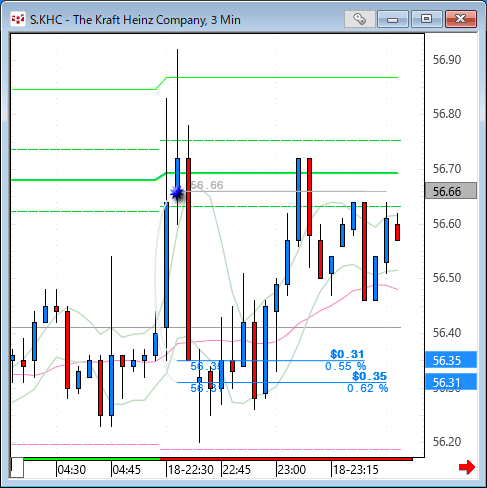Click the CQG chart logo icon
The height and width of the screenshot is (488, 487).
18,20
